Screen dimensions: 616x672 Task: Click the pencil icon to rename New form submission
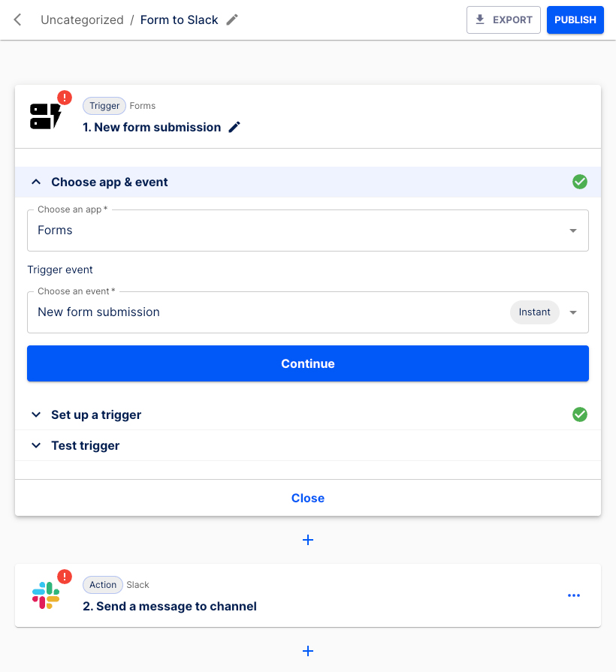click(234, 127)
